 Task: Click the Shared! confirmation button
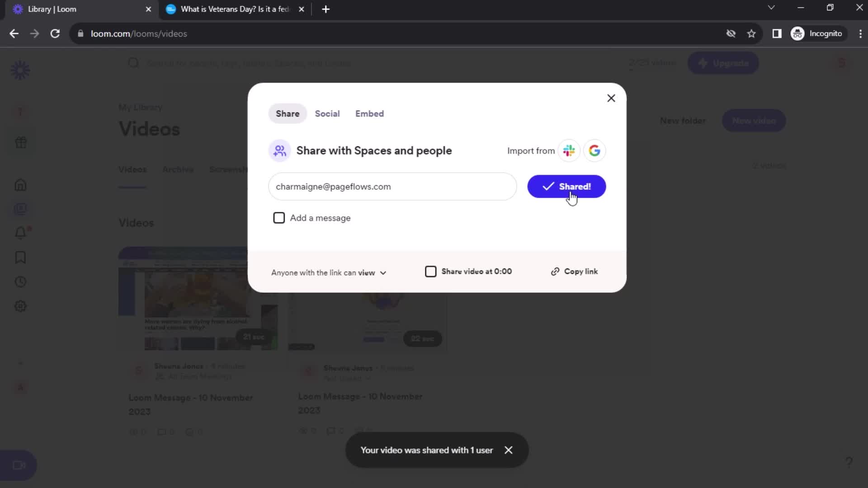(566, 186)
